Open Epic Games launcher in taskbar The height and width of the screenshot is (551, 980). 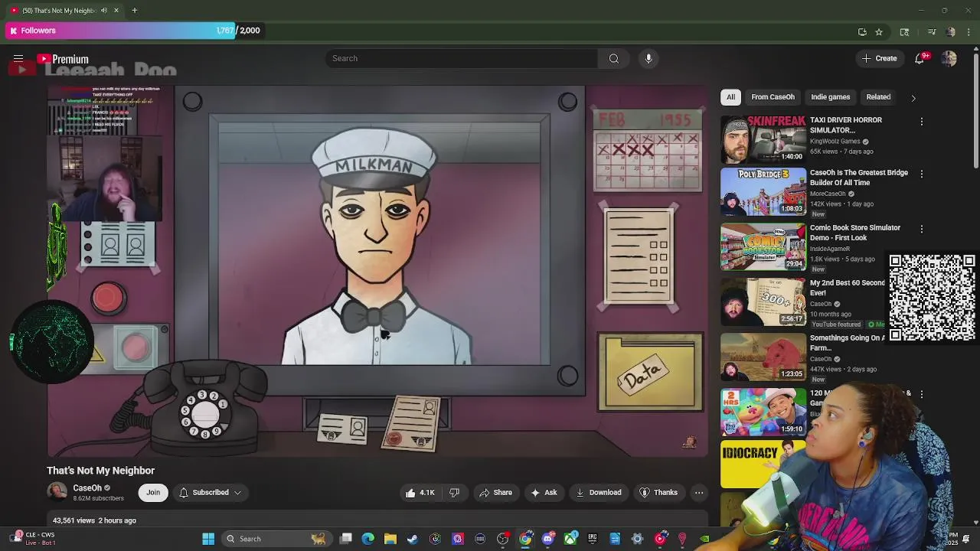593,539
